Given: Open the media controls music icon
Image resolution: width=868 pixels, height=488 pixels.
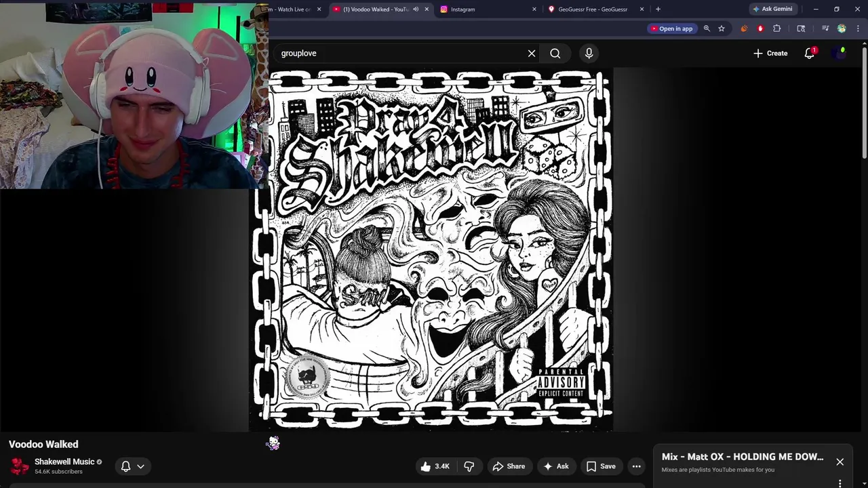Looking at the screenshot, I should click(825, 28).
